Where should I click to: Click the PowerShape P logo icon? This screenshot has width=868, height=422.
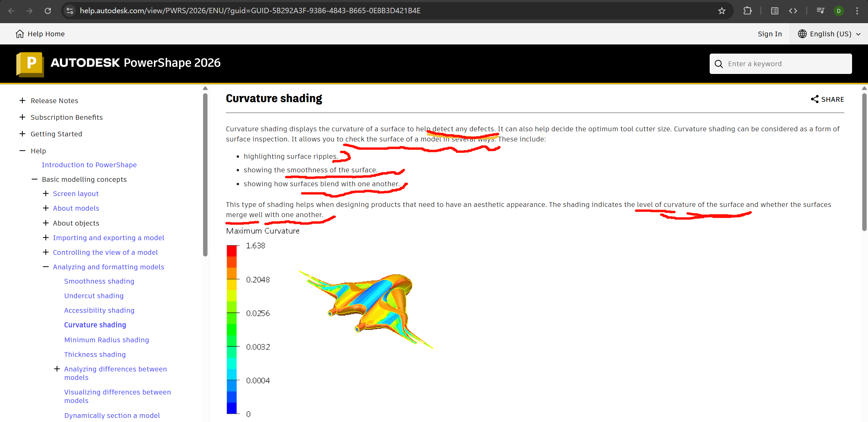coord(30,64)
